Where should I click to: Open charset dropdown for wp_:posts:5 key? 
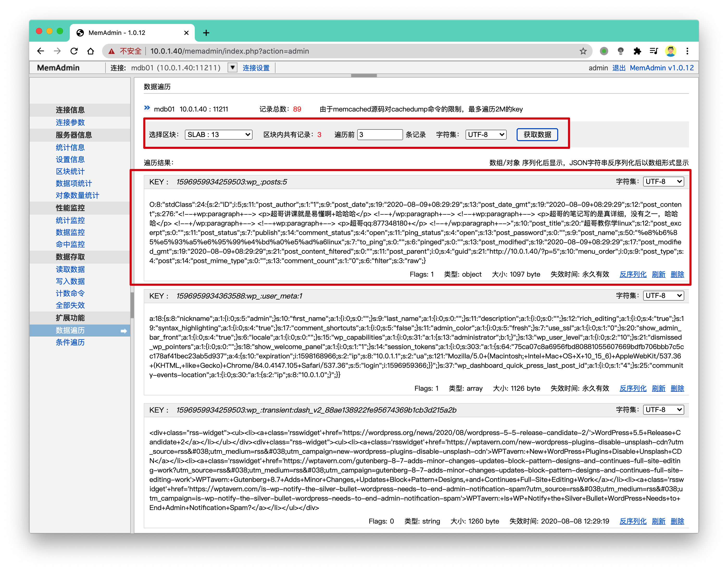pyautogui.click(x=663, y=182)
